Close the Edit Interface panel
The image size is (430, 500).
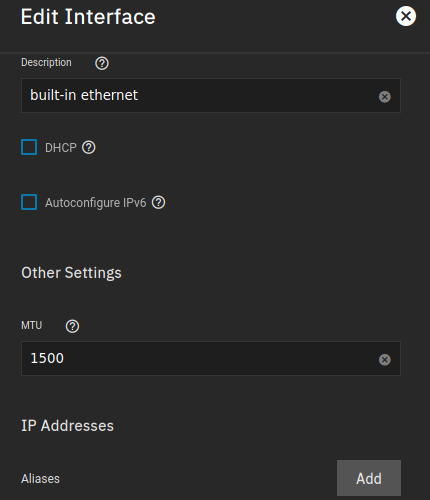pos(406,16)
